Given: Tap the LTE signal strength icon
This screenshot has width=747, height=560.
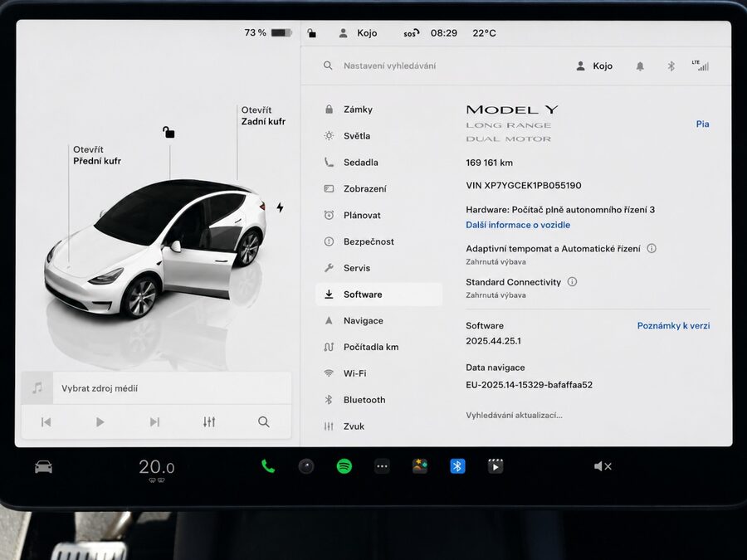Looking at the screenshot, I should click(x=701, y=66).
